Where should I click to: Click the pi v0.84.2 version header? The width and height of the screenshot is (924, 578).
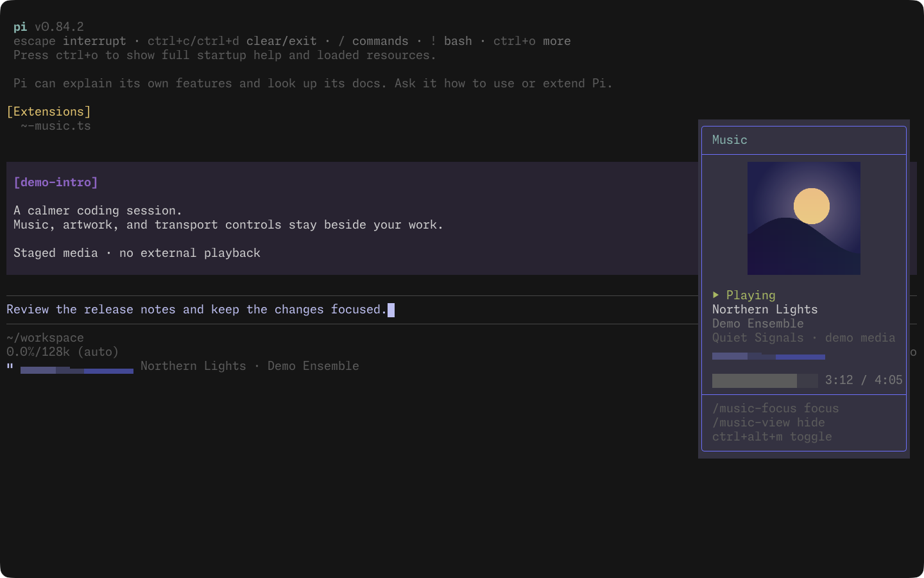(49, 27)
